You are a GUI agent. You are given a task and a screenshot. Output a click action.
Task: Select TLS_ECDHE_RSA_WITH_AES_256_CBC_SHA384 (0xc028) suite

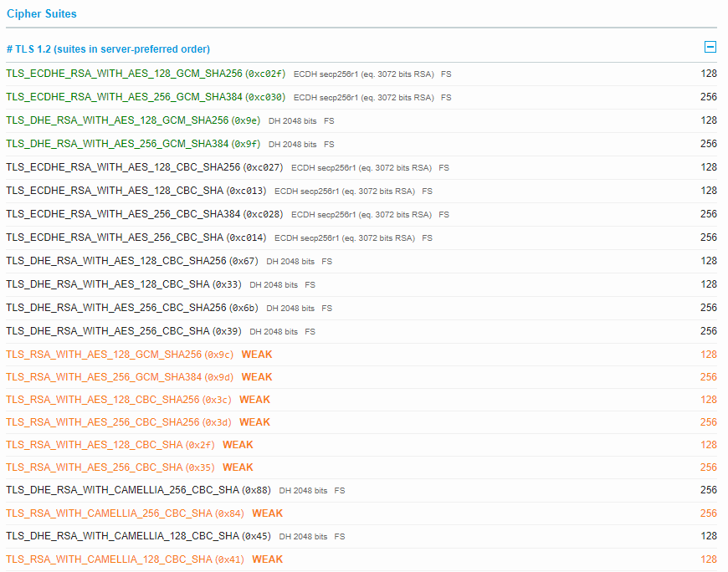tap(145, 214)
